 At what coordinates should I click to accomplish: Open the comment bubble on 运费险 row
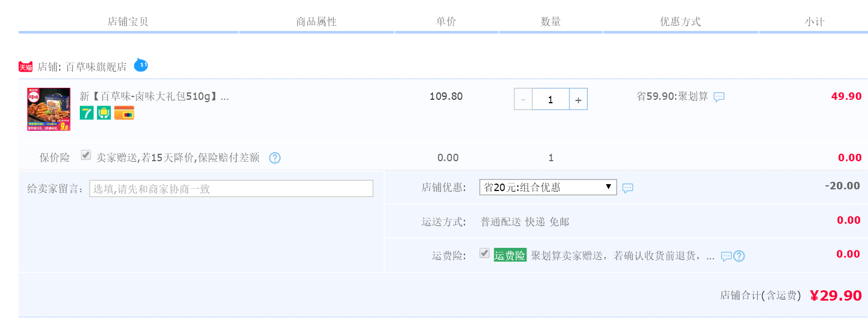726,256
